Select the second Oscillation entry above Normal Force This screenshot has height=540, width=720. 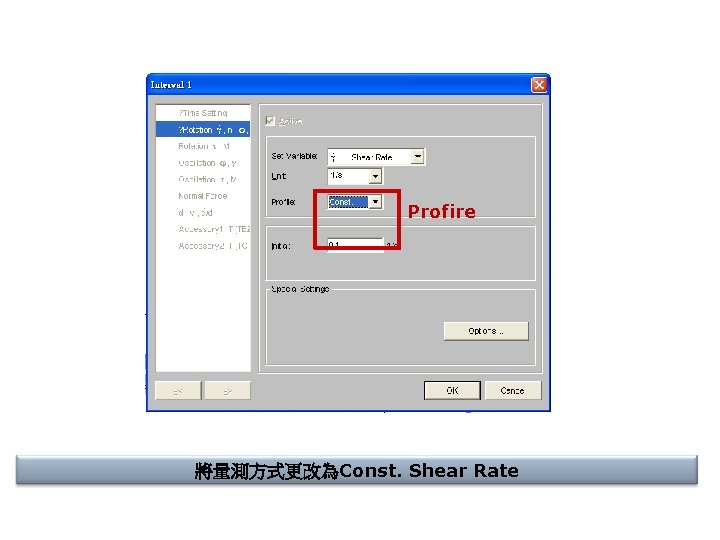coord(203,180)
